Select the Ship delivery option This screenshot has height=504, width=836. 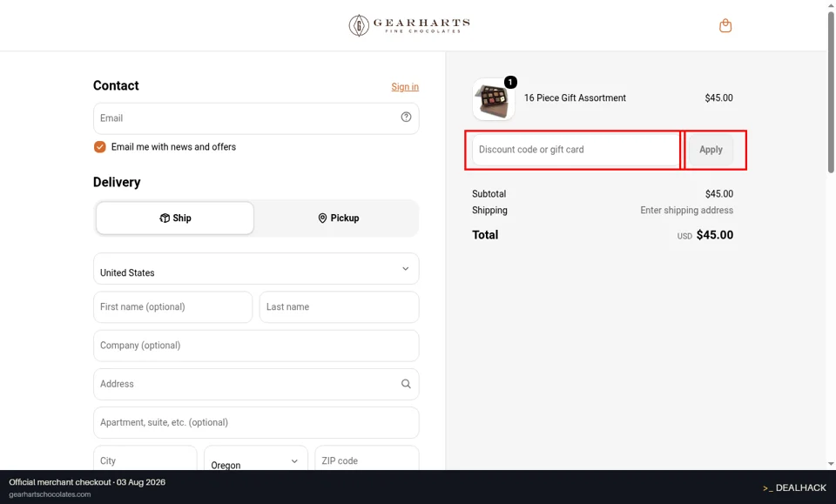[x=175, y=218]
